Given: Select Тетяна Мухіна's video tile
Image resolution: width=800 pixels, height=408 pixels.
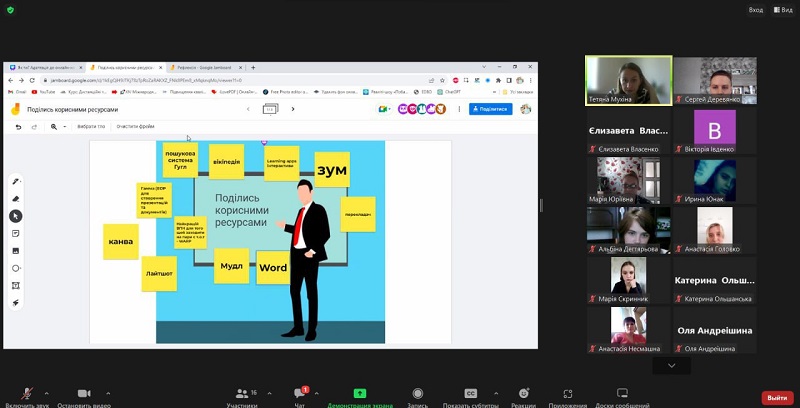Looking at the screenshot, I should 629,81.
